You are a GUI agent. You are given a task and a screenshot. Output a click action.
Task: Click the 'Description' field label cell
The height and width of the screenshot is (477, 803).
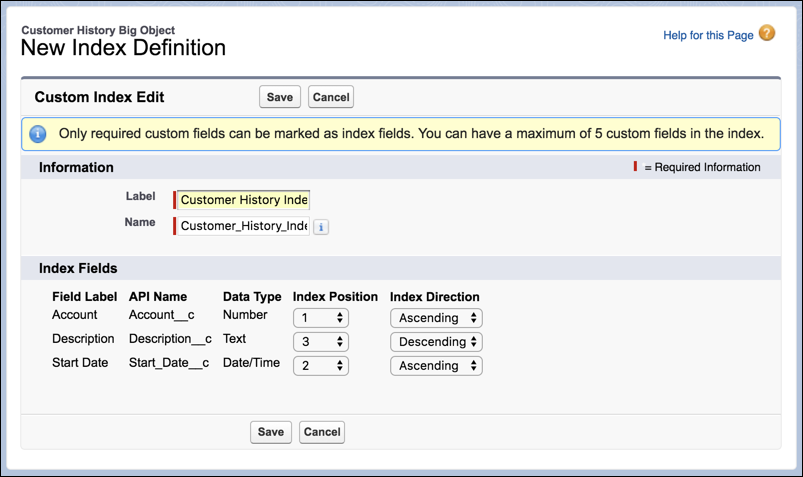(x=83, y=339)
